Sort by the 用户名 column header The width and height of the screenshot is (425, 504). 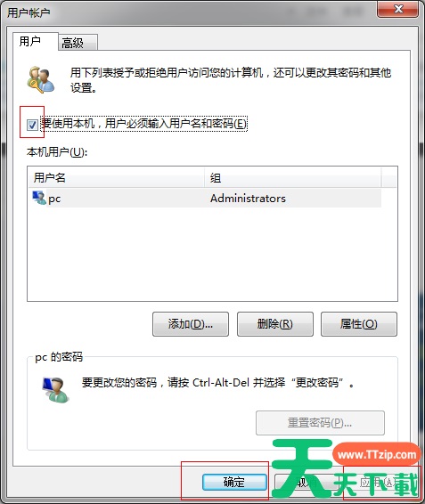(x=117, y=177)
